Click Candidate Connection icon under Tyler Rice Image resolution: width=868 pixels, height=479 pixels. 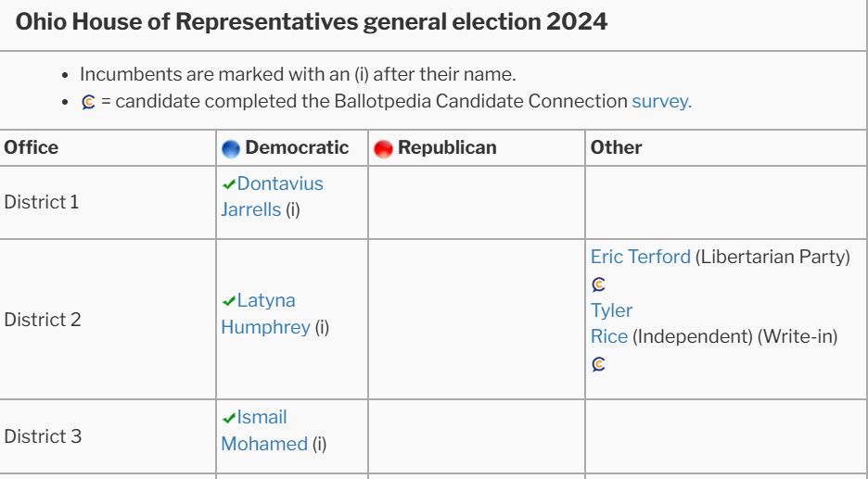[598, 364]
